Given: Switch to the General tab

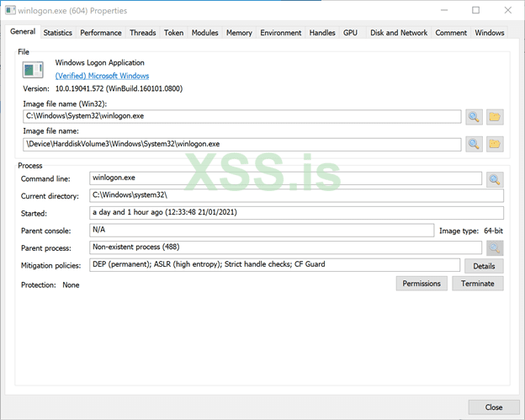Looking at the screenshot, I should 23,32.
